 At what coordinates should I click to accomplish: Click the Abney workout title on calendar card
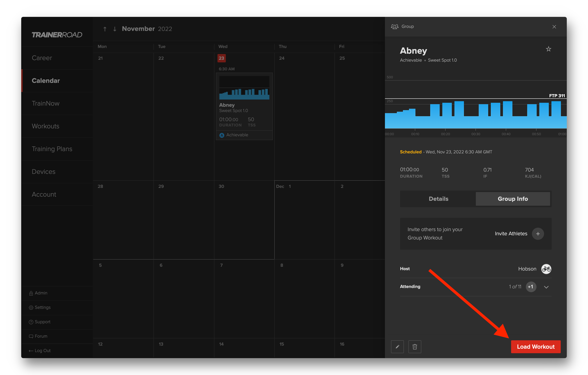click(x=227, y=105)
